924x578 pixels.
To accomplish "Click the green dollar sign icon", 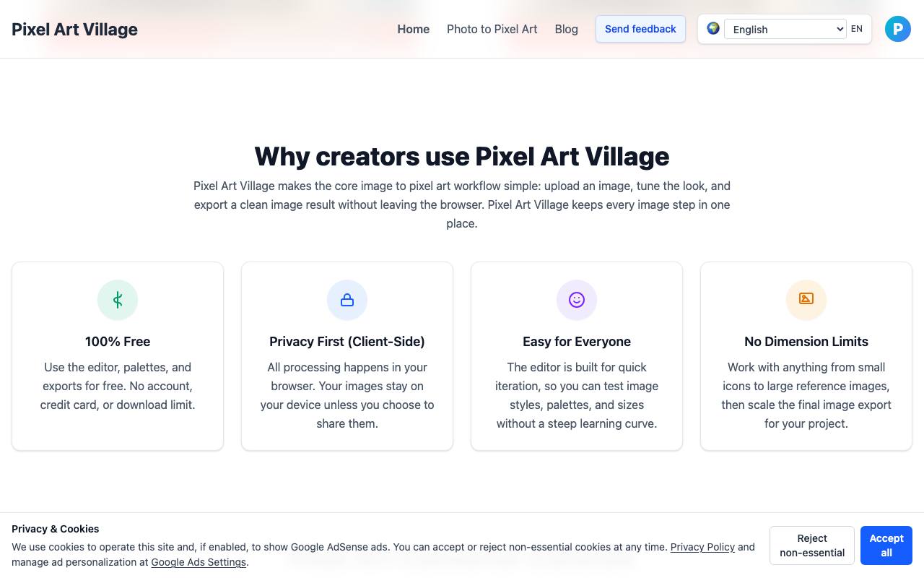I will (x=118, y=300).
